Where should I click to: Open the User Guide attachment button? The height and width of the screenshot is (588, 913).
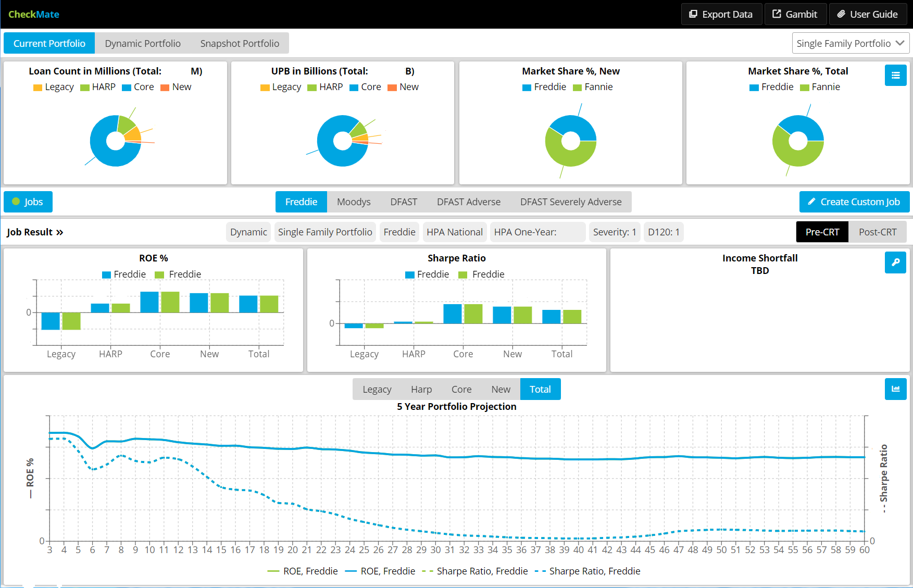click(867, 14)
